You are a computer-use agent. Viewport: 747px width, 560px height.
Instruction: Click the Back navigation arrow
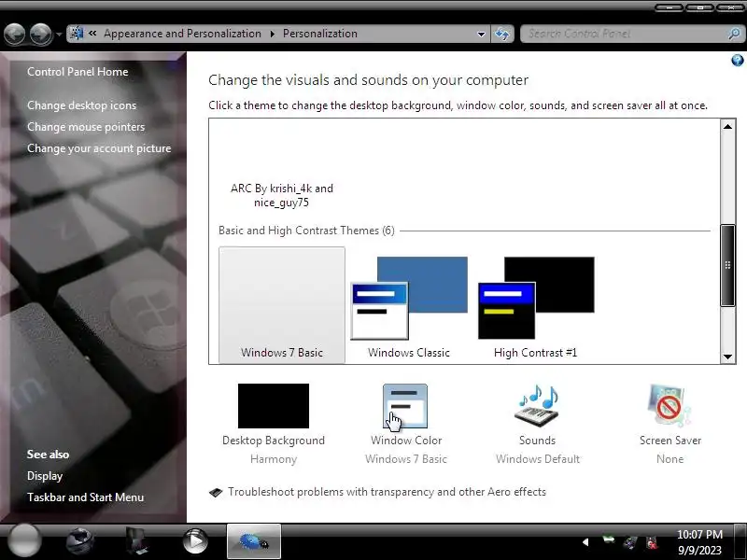point(14,35)
